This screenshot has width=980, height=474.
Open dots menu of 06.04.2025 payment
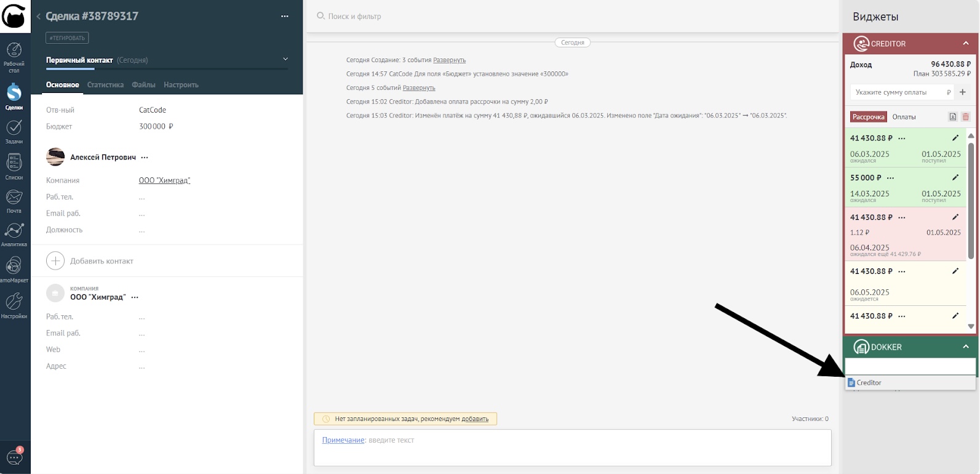(x=902, y=218)
